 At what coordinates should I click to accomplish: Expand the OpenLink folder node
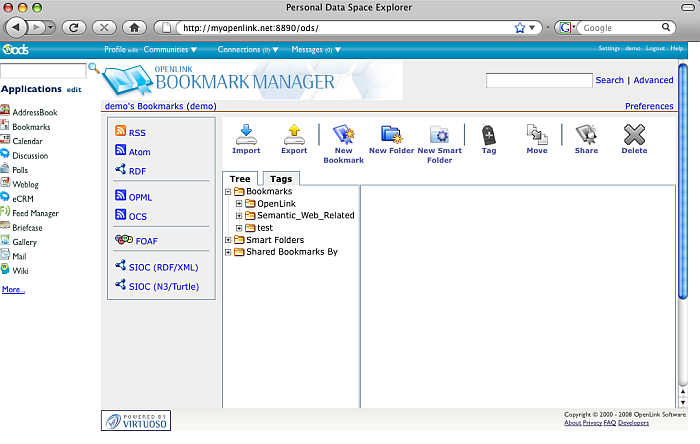click(x=239, y=204)
